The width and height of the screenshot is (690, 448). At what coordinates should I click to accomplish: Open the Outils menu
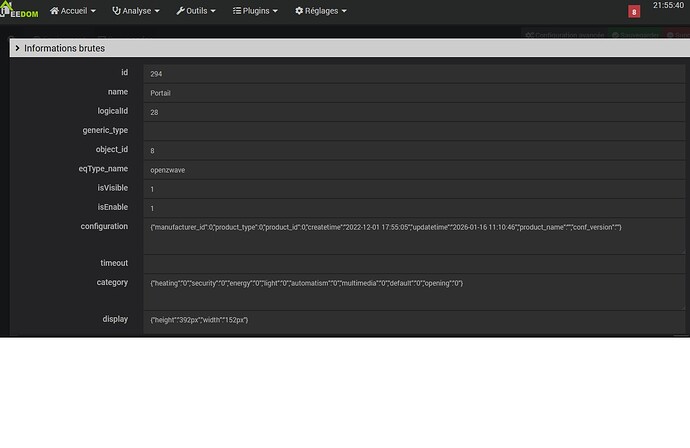[x=196, y=11]
